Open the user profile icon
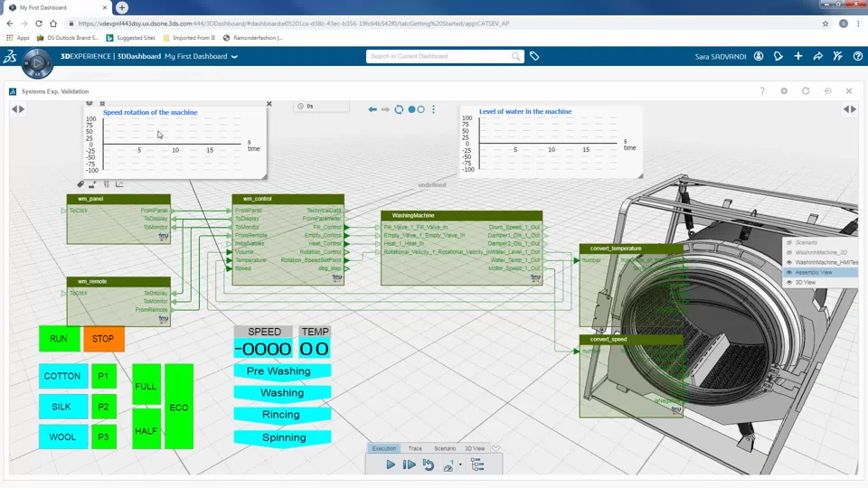Image resolution: width=868 pixels, height=488 pixels. 759,56
